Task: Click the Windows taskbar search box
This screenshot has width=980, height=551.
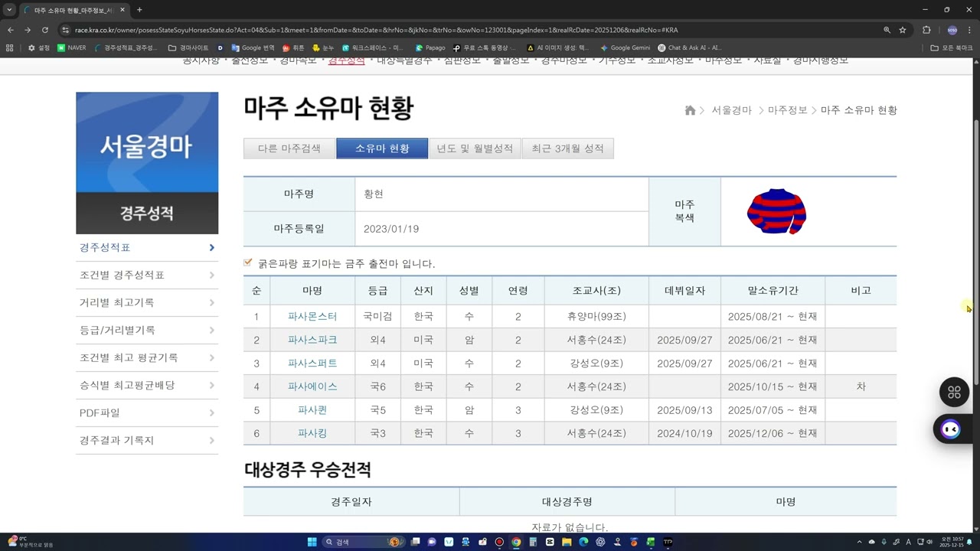Action: 363,542
